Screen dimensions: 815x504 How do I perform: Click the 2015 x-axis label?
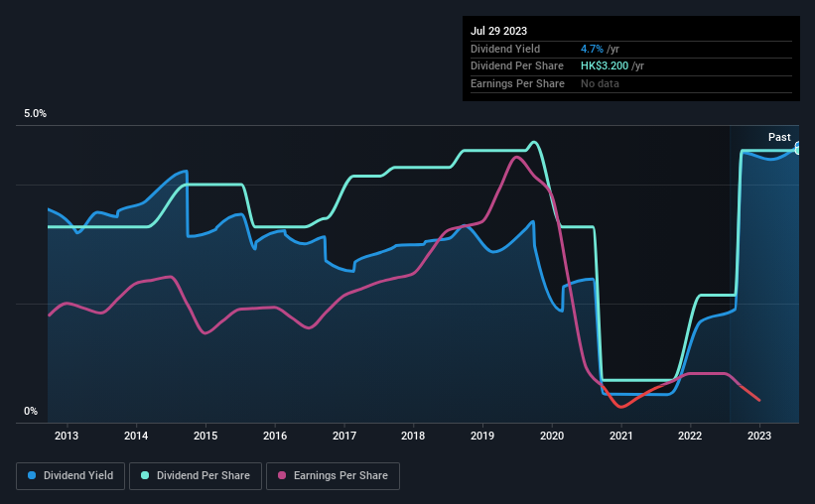(205, 436)
